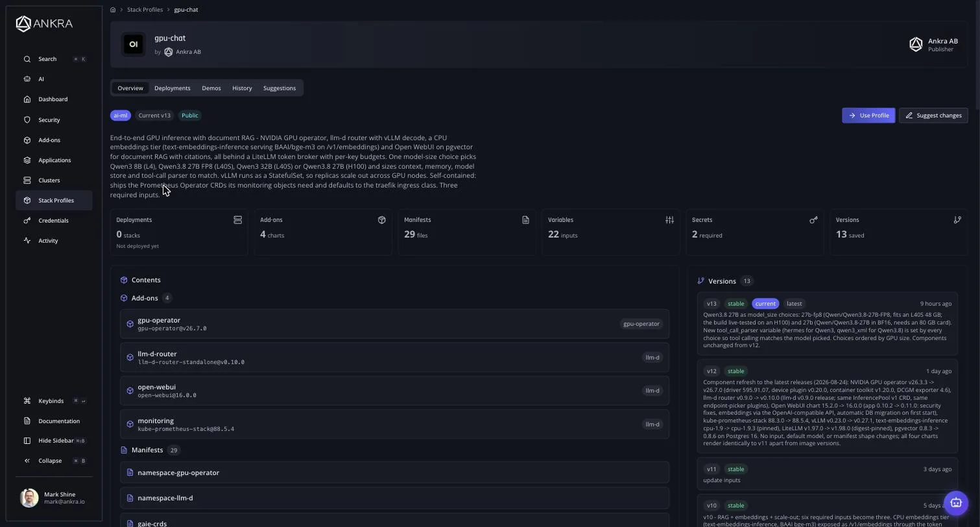Click the Use Profile button
Image resolution: width=980 pixels, height=527 pixels.
click(868, 116)
